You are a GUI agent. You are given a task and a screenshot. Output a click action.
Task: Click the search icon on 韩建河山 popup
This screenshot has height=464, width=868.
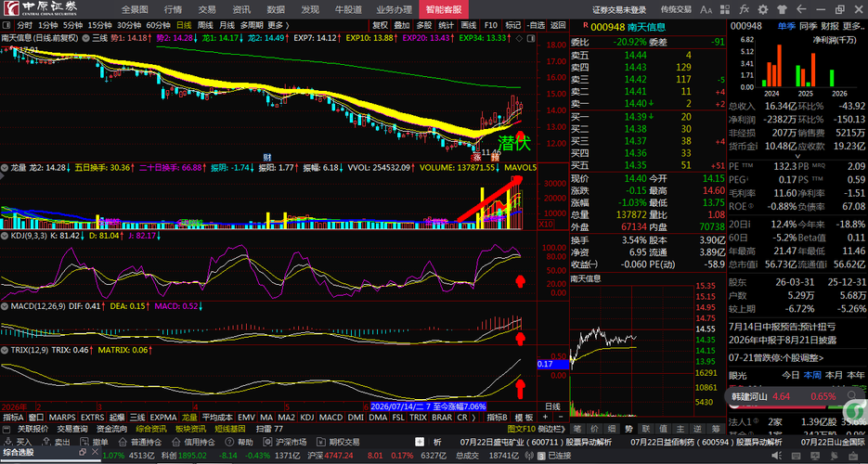[851, 396]
